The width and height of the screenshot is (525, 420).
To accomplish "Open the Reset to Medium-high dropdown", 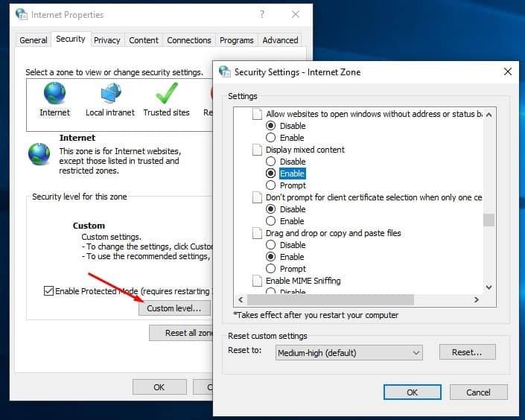I will [x=349, y=353].
